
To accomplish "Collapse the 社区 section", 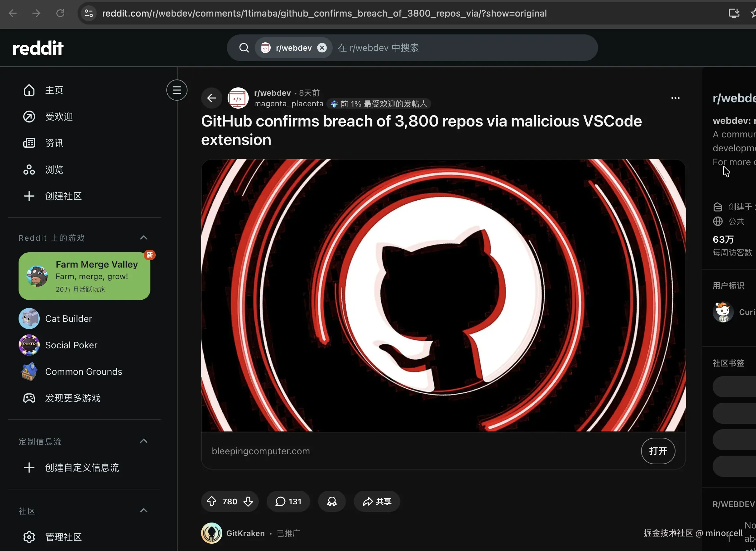I will tap(143, 510).
